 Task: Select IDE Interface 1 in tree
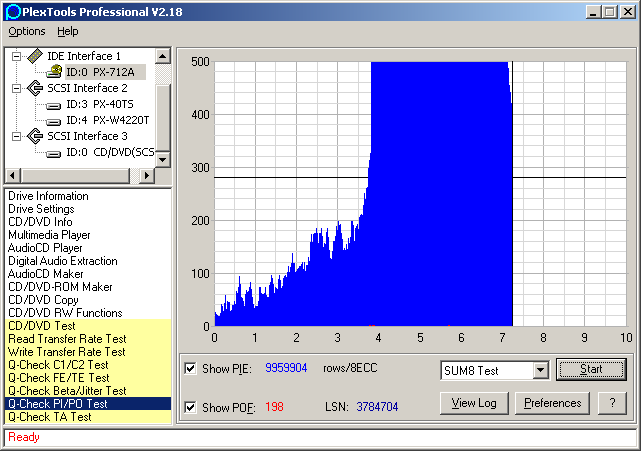point(84,56)
